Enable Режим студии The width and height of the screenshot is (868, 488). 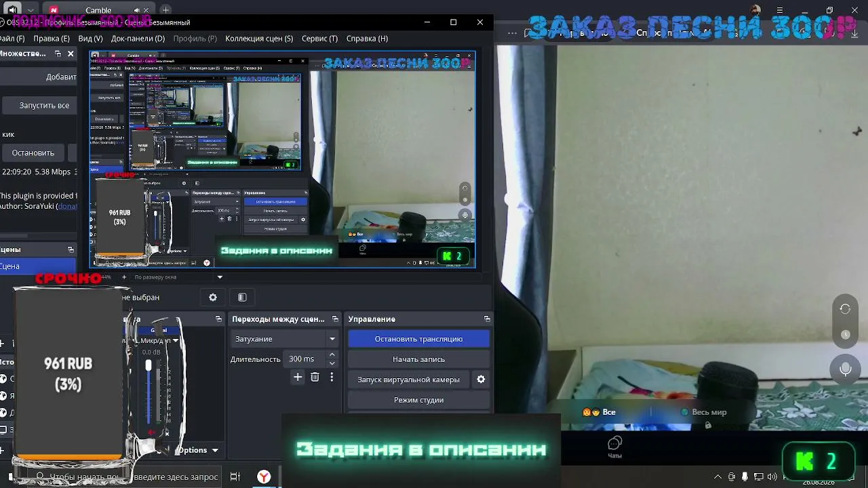(418, 400)
